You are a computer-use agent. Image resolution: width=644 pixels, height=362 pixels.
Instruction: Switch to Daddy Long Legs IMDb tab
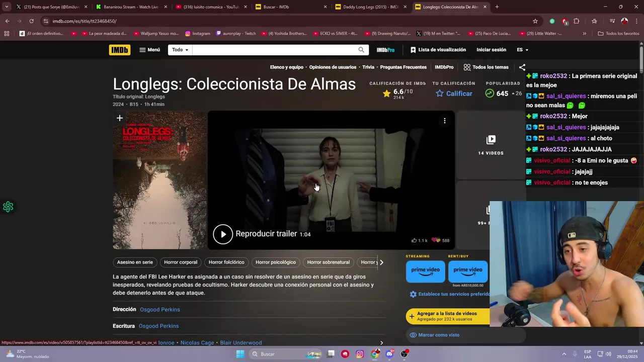tap(370, 7)
